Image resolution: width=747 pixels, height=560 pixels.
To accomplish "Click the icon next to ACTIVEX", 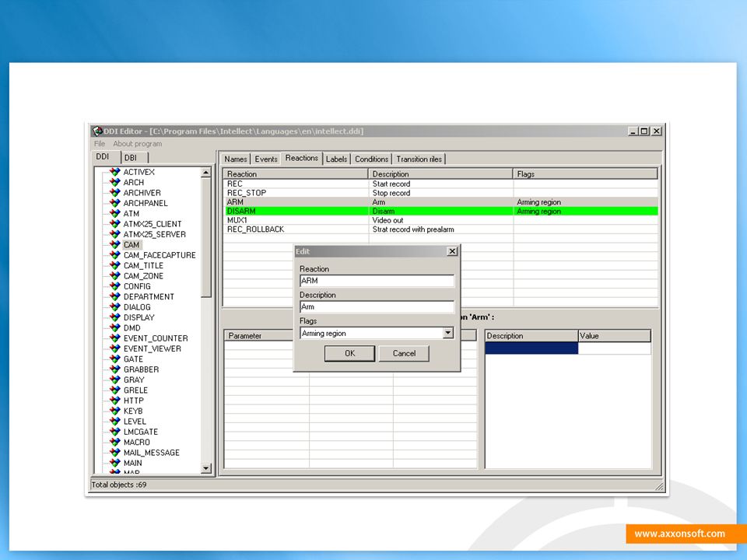I will click(x=115, y=172).
